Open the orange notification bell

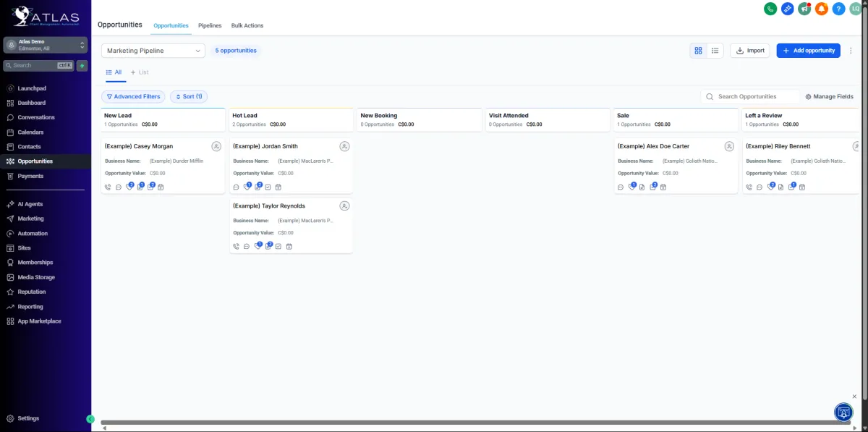(x=822, y=9)
